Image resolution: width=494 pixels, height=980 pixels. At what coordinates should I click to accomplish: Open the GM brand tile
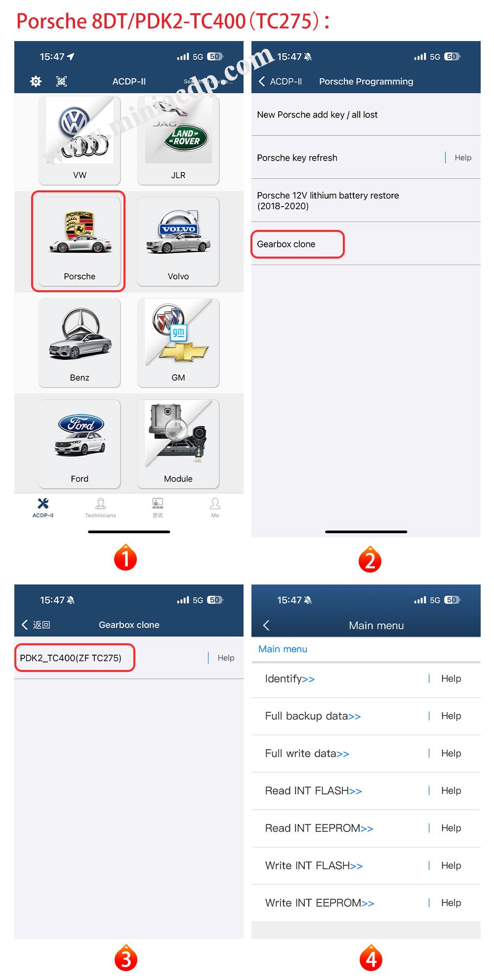click(178, 343)
